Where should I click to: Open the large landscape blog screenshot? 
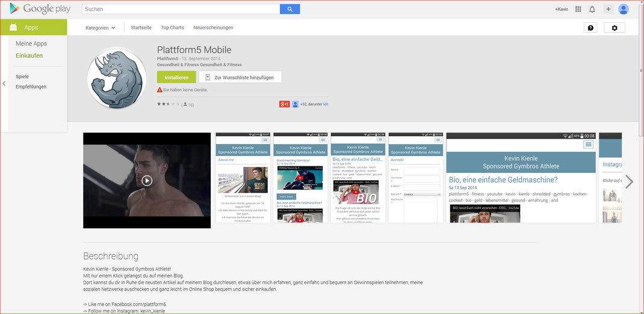coord(521,178)
